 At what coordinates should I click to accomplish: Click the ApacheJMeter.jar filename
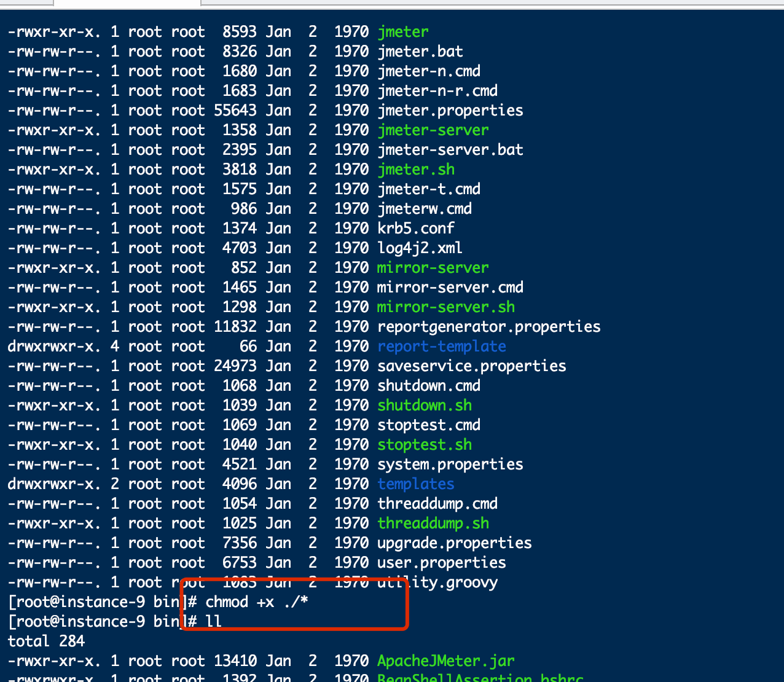(445, 661)
